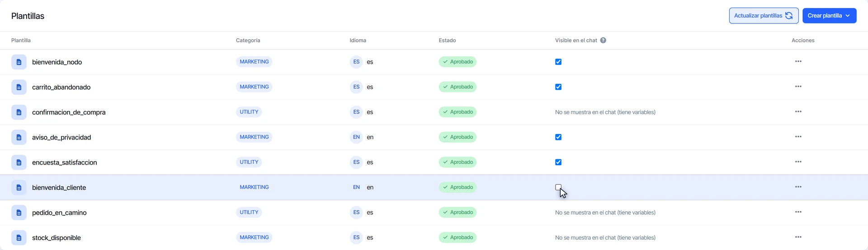Click variables notice for confirmacion_de_compra
This screenshot has height=250, width=868.
605,112
